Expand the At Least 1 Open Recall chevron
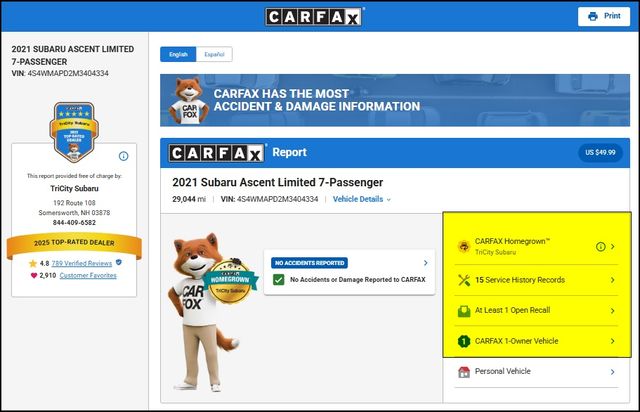The width and height of the screenshot is (640, 412). pyautogui.click(x=613, y=311)
